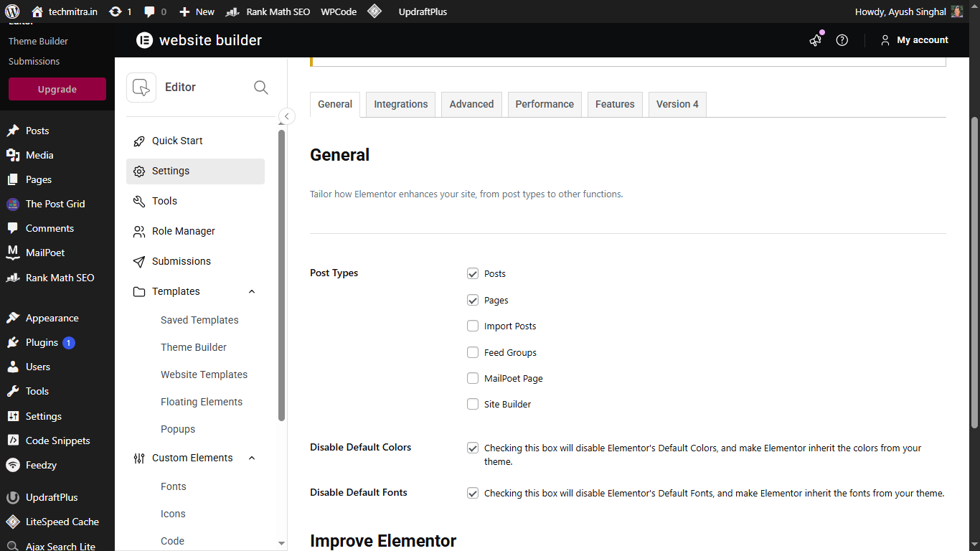Select the Rank Math SEO sidebar icon
Screen dimensions: 980x551
11,278
